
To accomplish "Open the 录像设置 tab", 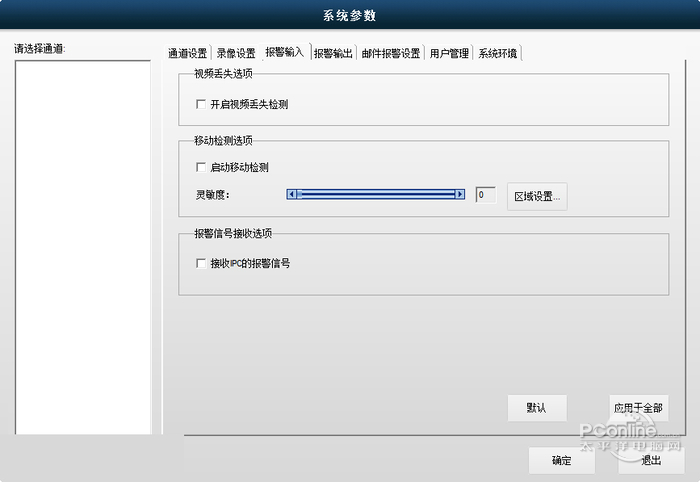I will pos(236,53).
